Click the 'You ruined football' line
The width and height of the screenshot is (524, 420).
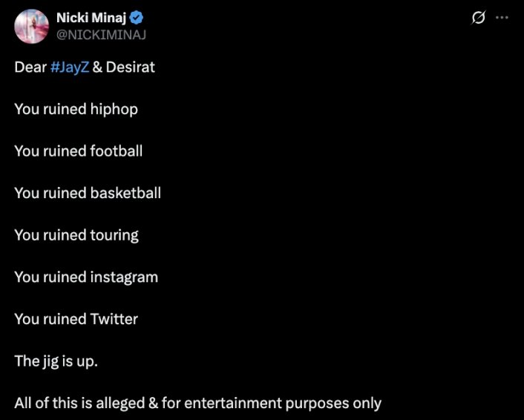[x=79, y=151]
